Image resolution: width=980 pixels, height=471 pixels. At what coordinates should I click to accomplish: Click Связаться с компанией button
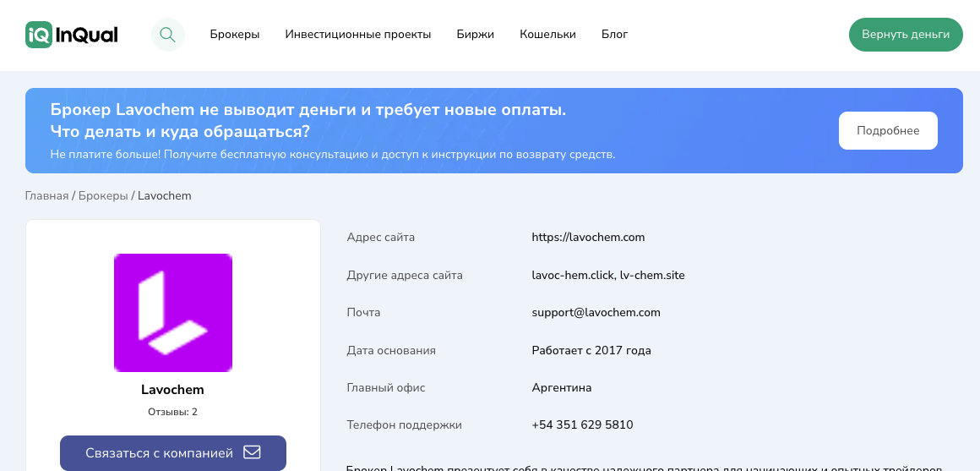point(173,453)
